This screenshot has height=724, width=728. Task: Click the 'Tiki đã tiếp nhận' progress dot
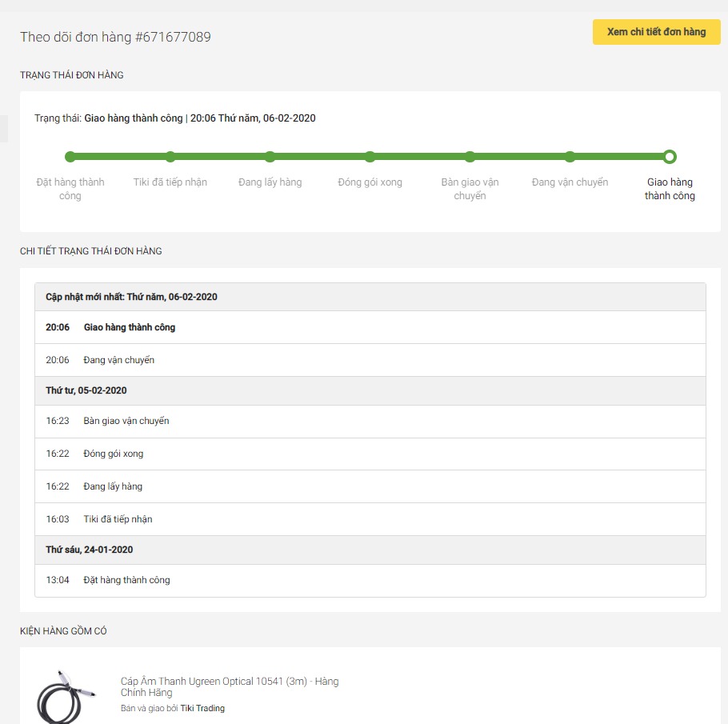pyautogui.click(x=170, y=157)
